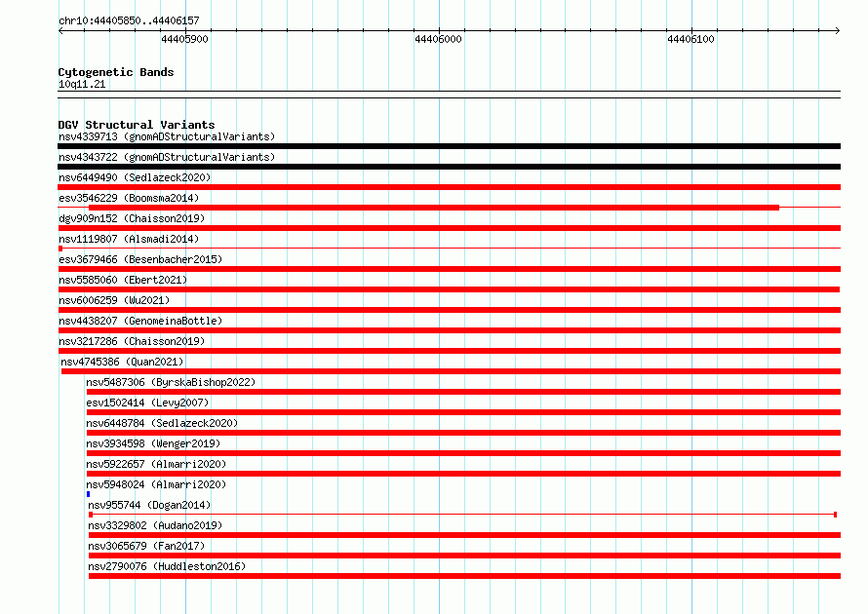This screenshot has width=868, height=614.
Task: Open variant nsv3217286 (Chaisson2019)
Action: point(132,341)
